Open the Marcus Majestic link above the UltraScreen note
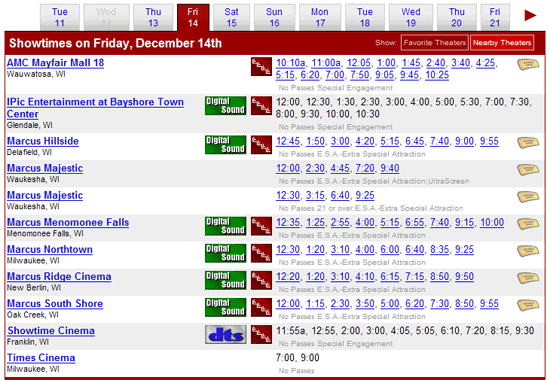550x380 pixels. [x=45, y=168]
